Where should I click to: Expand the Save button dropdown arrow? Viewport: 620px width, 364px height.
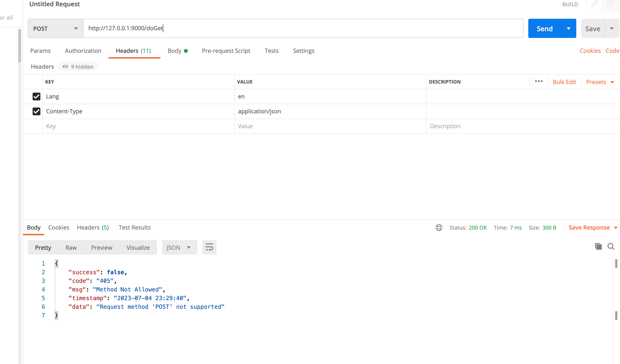tap(612, 29)
